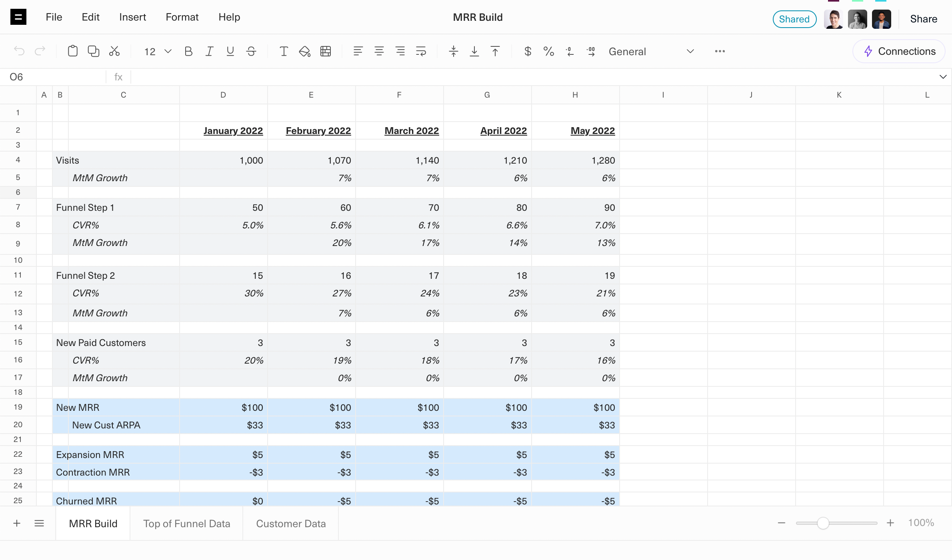
Task: Click the cut scissors icon
Action: tap(114, 51)
